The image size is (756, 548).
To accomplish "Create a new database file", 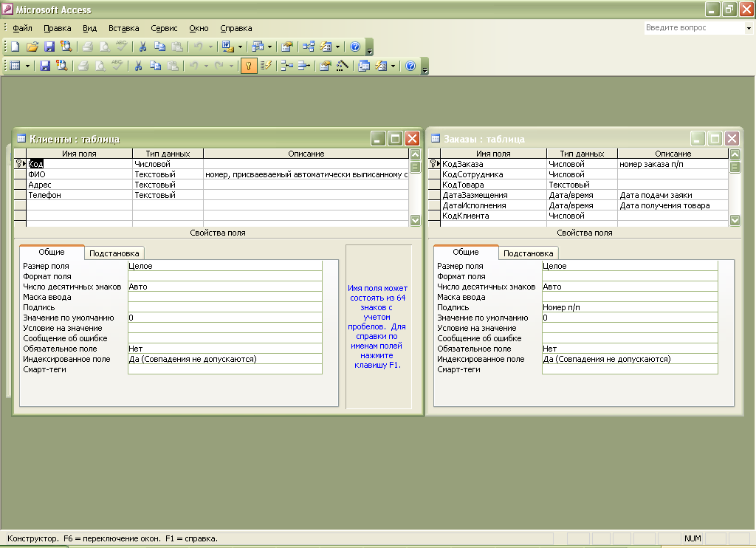I will click(x=16, y=47).
